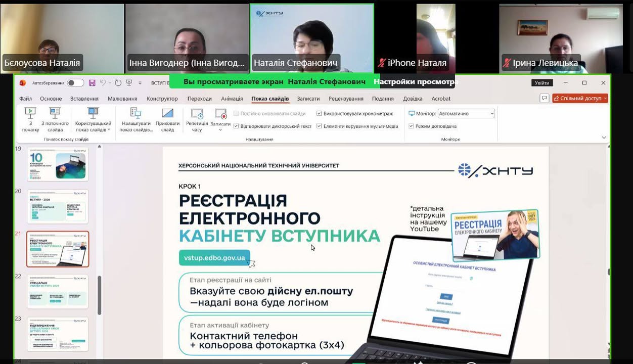Click the Реєстрація YouTube video thumbnail on slide
Viewport: 633px width, 364px height.
495,236
